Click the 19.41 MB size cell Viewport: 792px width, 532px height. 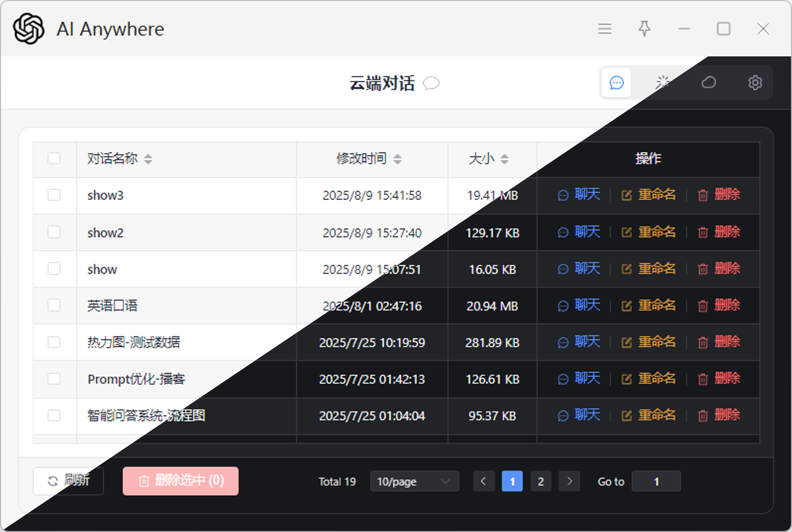pyautogui.click(x=492, y=195)
